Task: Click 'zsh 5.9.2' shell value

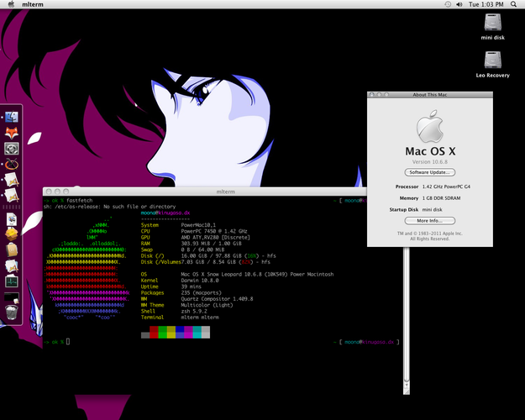Action: (194, 311)
